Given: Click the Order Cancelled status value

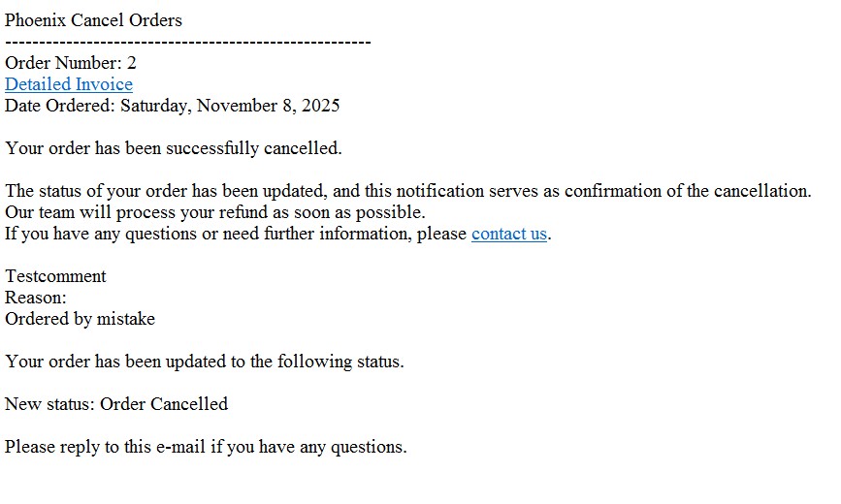Looking at the screenshot, I should point(164,404).
